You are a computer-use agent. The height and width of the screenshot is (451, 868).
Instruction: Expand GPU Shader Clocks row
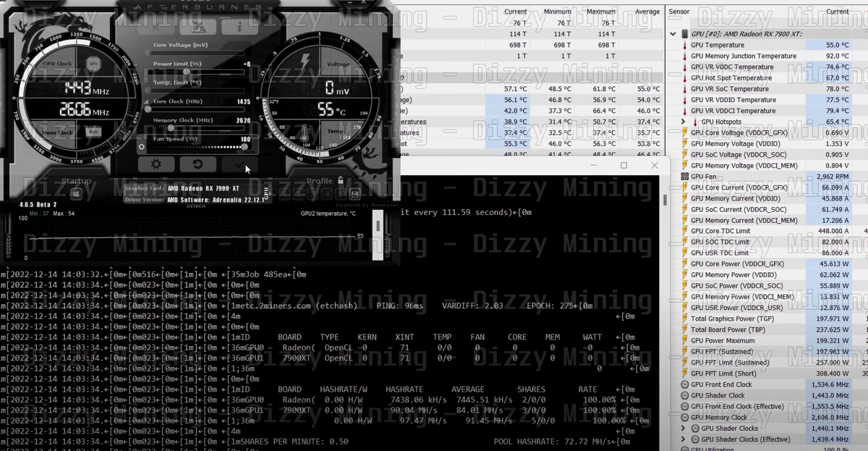pyautogui.click(x=684, y=429)
